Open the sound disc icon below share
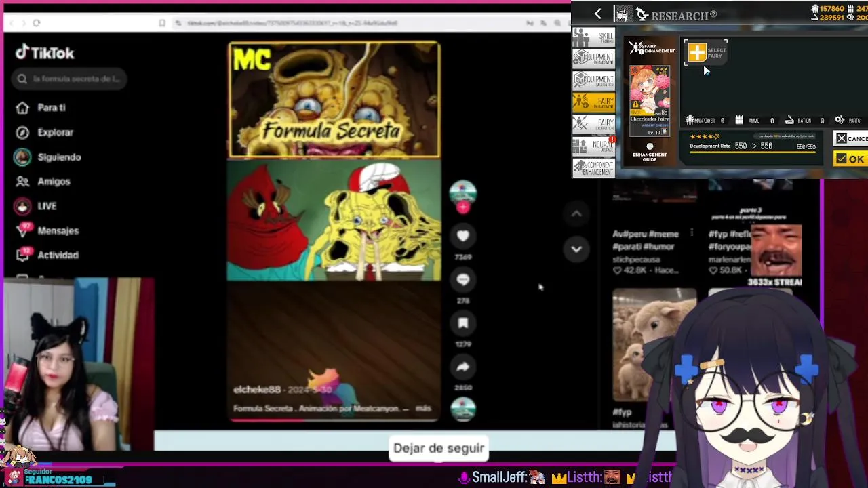The width and height of the screenshot is (868, 488). tap(463, 409)
